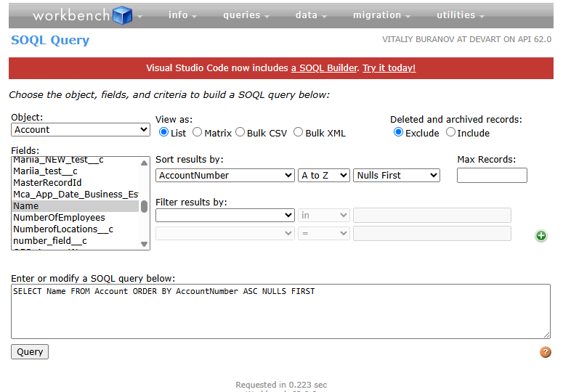
Task: Click the second filter value input field
Action: [432, 234]
